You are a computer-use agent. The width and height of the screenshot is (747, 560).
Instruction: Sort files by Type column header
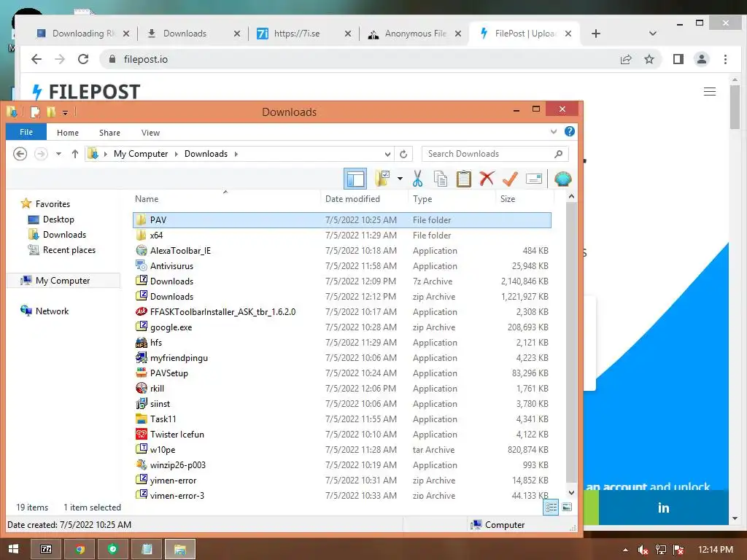(452, 198)
